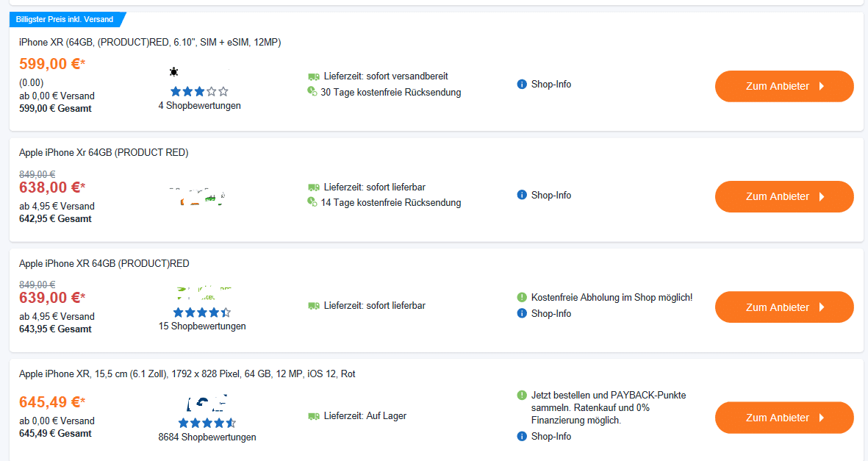Show 'Shop-Info' for the 638,00 € offer

[550, 195]
